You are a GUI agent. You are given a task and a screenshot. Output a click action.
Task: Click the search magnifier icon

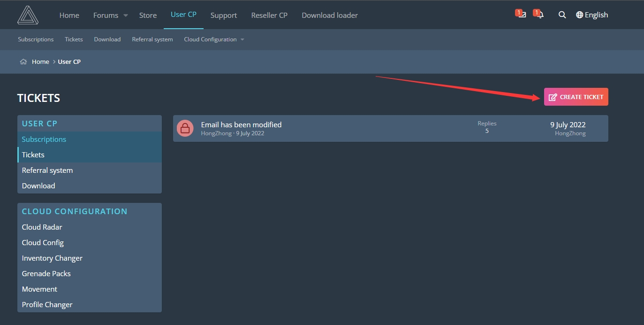point(562,15)
